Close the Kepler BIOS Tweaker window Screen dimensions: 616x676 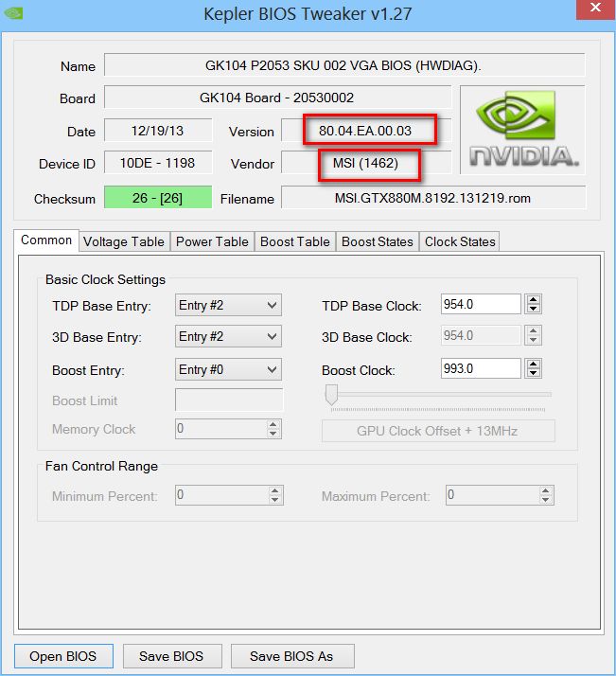(x=595, y=13)
